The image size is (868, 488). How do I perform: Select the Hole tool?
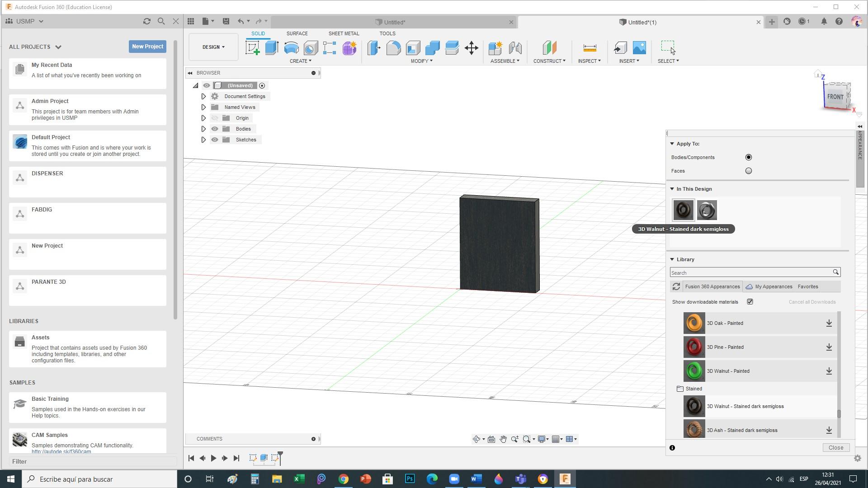click(x=311, y=48)
